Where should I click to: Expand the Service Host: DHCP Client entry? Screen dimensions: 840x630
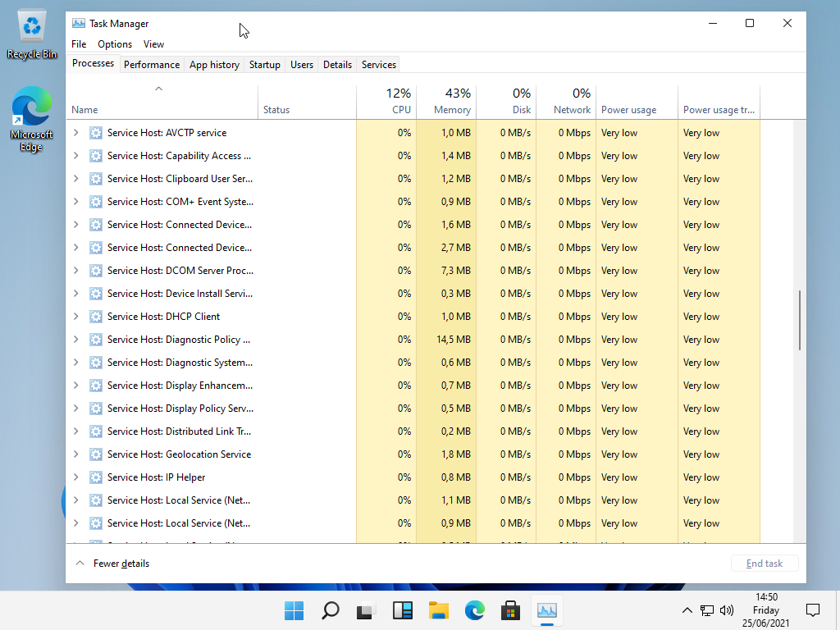[76, 317]
